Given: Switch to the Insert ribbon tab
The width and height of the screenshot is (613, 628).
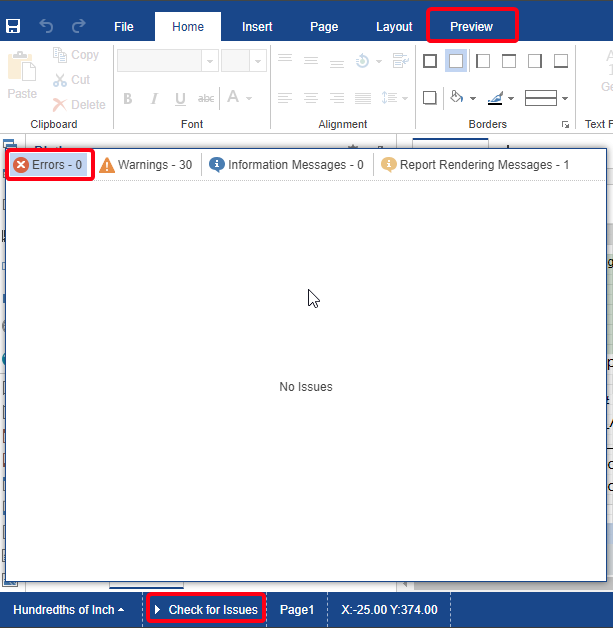Looking at the screenshot, I should pyautogui.click(x=257, y=27).
